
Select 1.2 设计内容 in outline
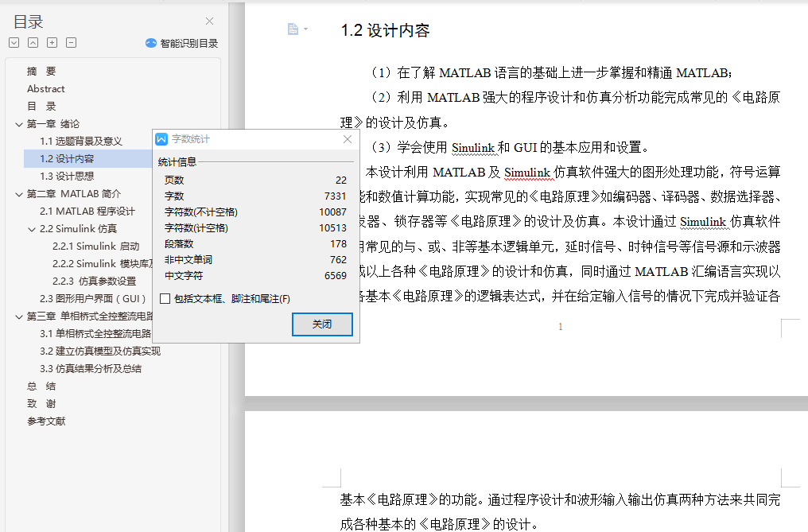click(67, 159)
